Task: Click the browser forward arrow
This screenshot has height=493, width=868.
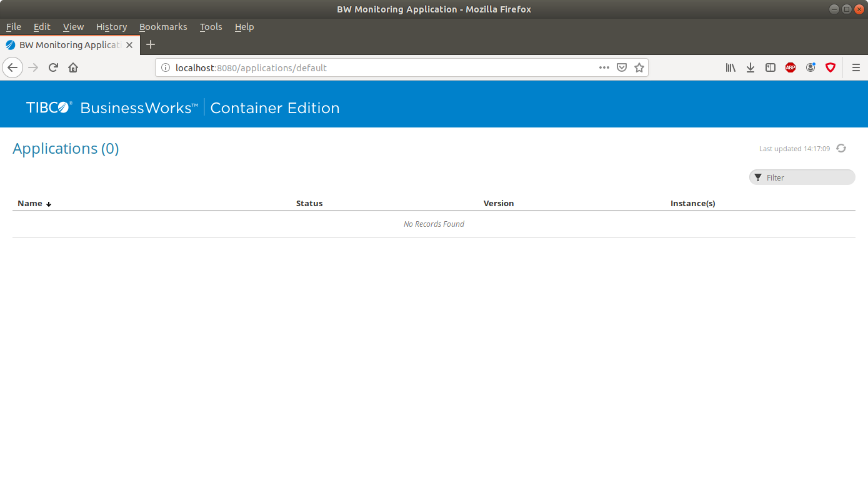Action: 34,67
